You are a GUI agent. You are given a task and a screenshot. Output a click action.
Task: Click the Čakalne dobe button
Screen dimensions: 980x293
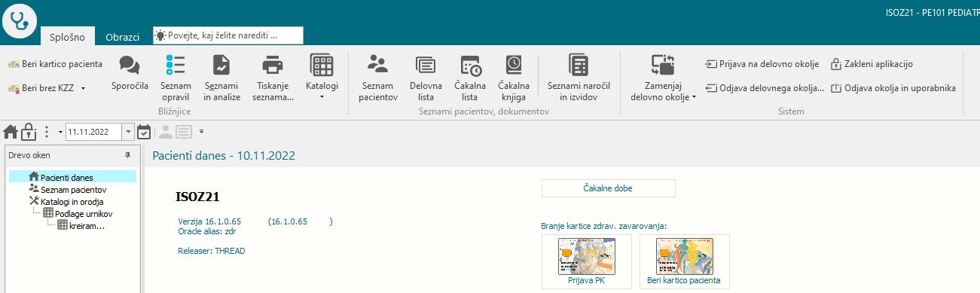point(609,188)
